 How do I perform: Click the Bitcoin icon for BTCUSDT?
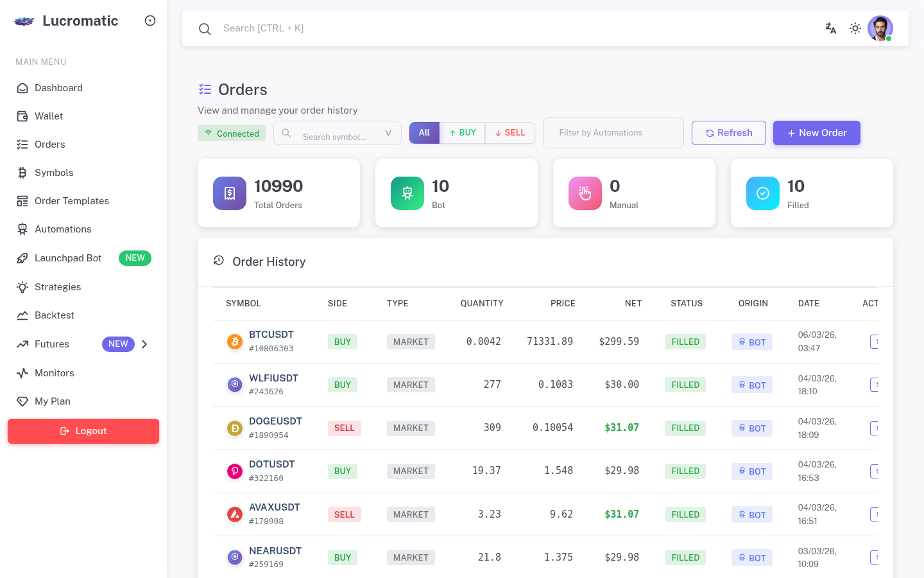click(235, 342)
